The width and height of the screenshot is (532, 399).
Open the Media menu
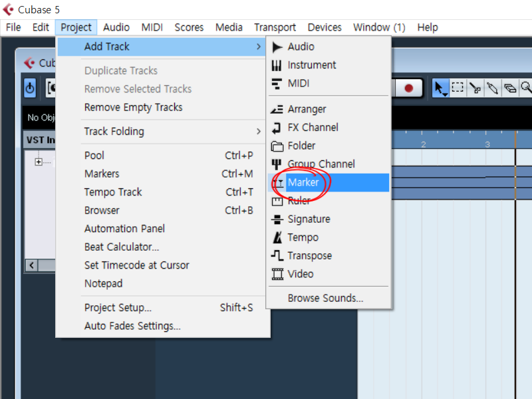(229, 27)
